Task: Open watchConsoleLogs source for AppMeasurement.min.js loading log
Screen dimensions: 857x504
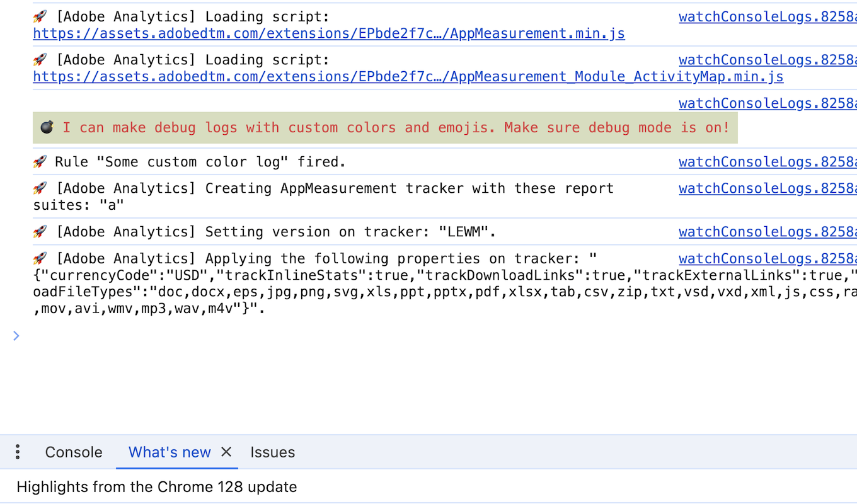Action: click(x=768, y=17)
